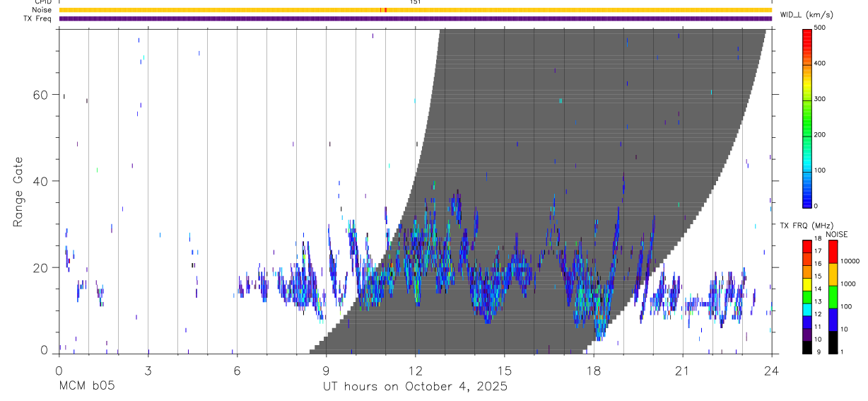The image size is (868, 401).
Task: Click the Range Gate tick label '60'
Action: [40, 95]
